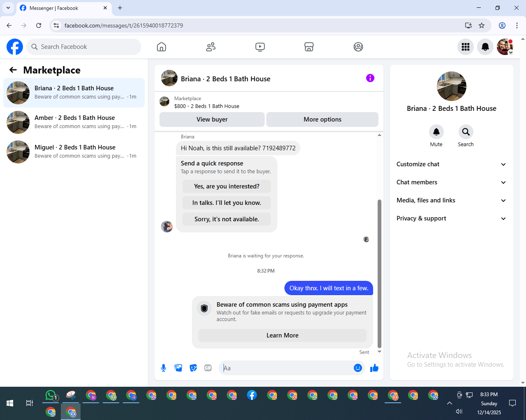The width and height of the screenshot is (526, 420).
Task: Open the Video icon in top navigation
Action: pos(260,47)
